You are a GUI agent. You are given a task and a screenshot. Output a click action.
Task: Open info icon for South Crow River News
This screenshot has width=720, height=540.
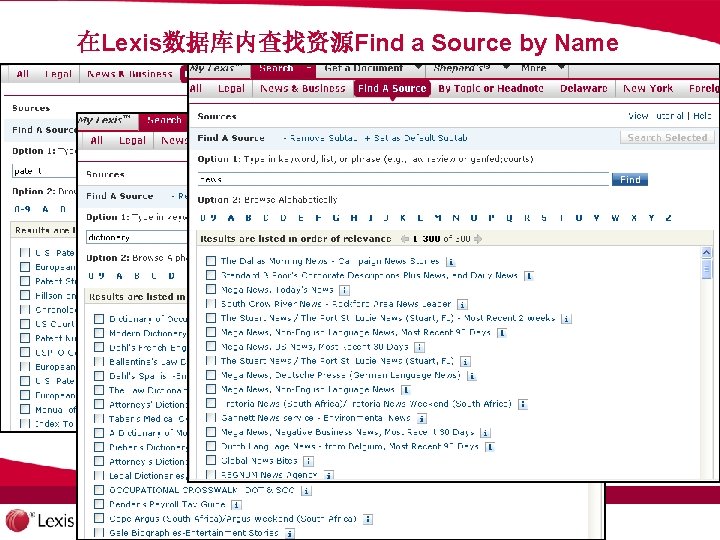[x=462, y=304]
